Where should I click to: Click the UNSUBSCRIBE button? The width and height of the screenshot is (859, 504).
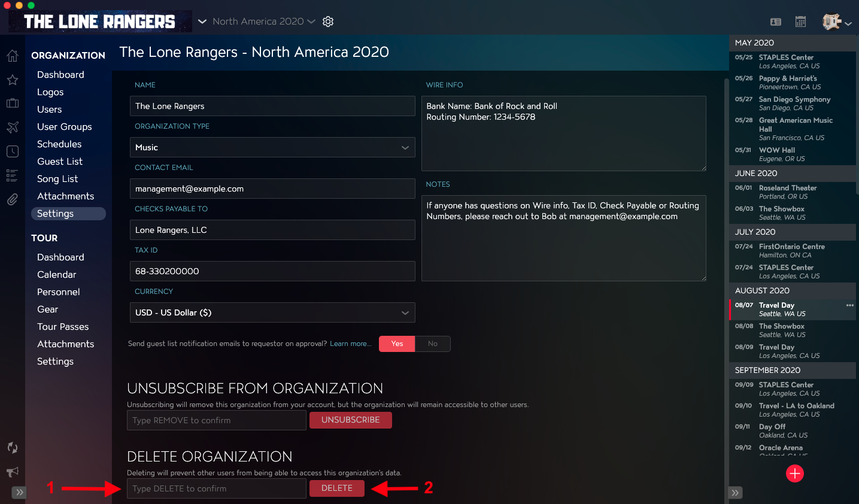pos(351,420)
